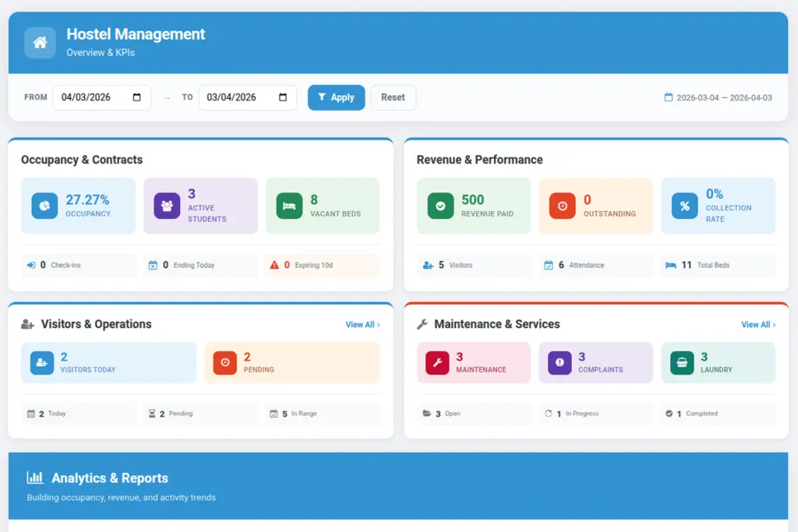Click the "3 Open" stat

474,414
